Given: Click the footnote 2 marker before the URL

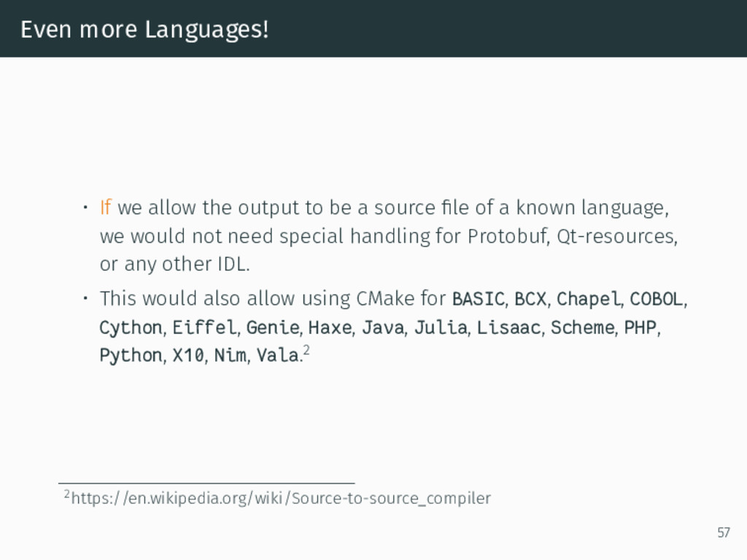Looking at the screenshot, I should coord(66,494).
